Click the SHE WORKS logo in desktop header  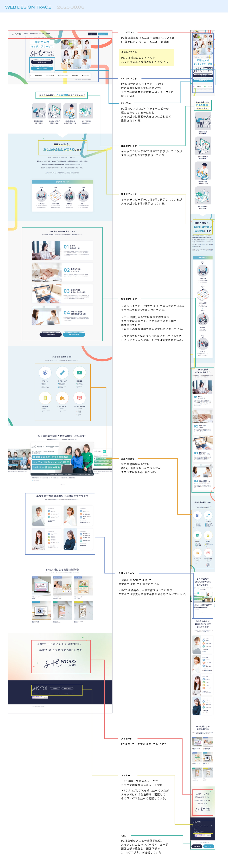coord(16,34)
